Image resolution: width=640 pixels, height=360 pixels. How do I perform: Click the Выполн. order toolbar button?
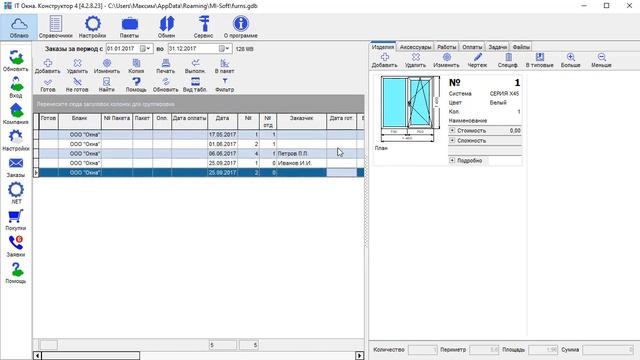pyautogui.click(x=195, y=66)
